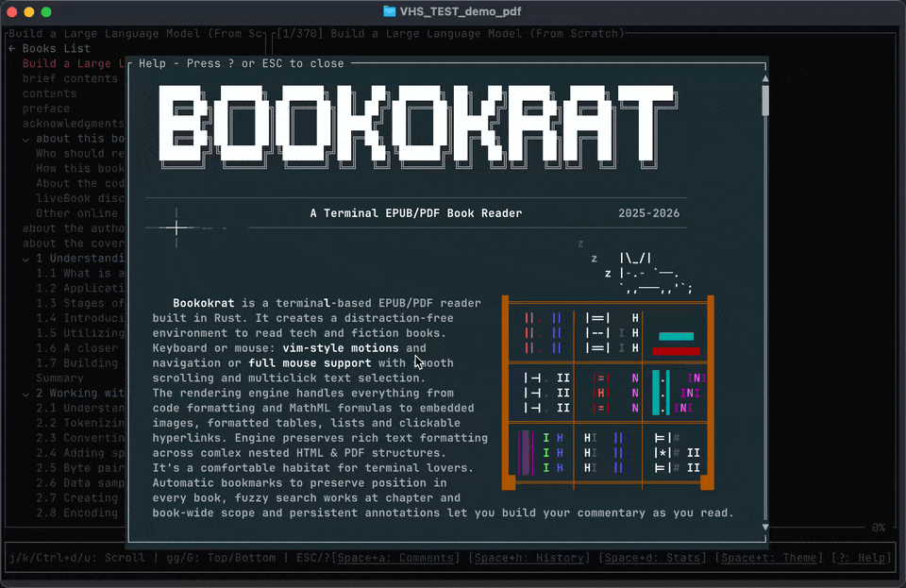Click the help popup scrollbar thumb

coord(765,101)
